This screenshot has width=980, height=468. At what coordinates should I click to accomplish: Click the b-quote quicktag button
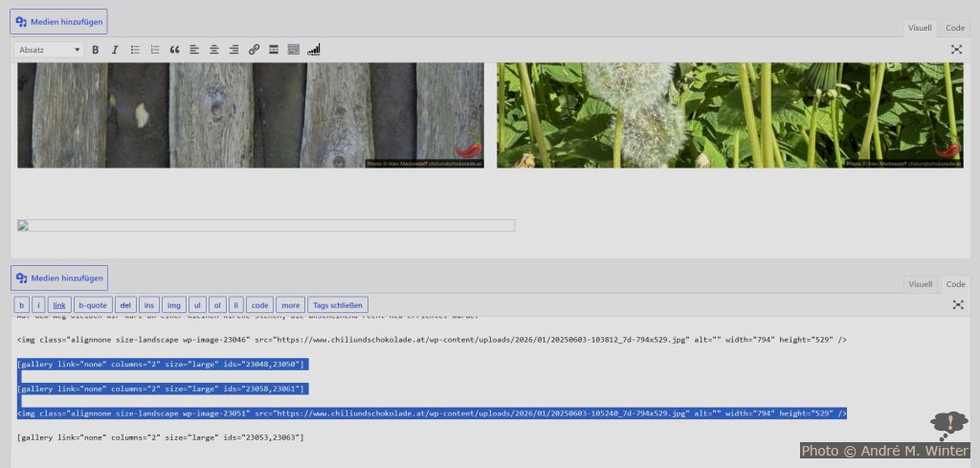click(x=94, y=305)
